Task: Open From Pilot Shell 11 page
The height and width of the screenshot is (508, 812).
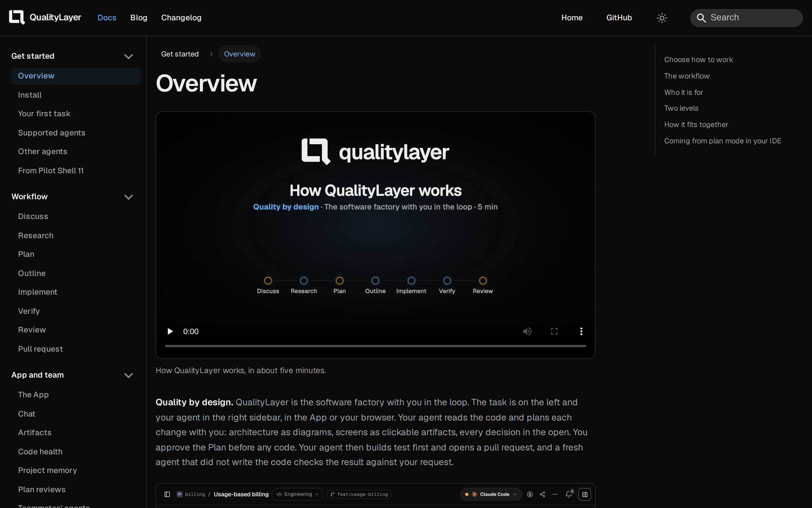Action: [51, 171]
